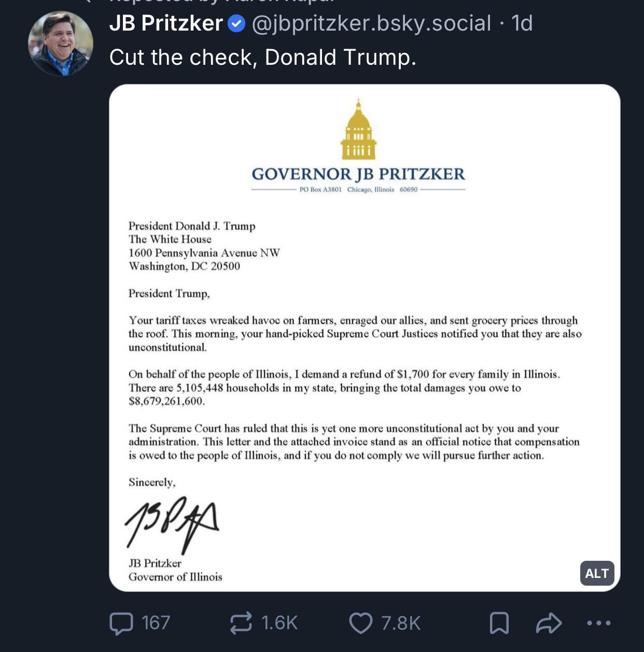This screenshot has height=652, width=644.
Task: Click the 1.6K reposts count
Action: 279,623
